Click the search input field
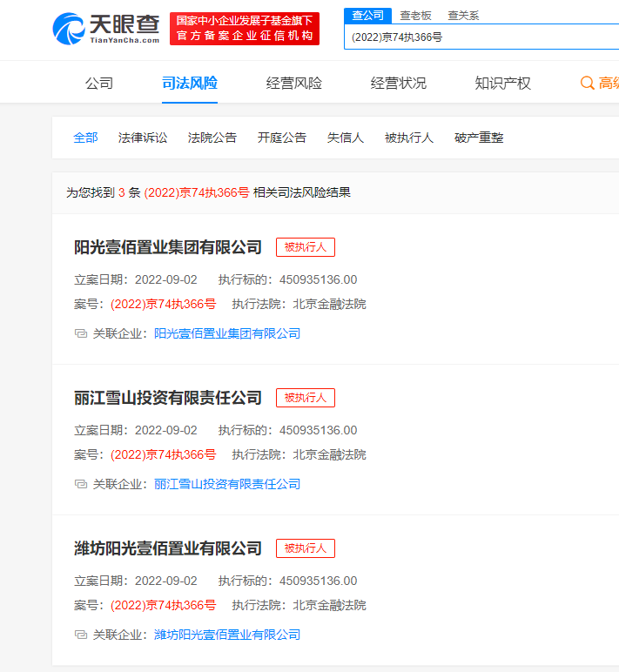Screen dimensions: 619x672 [x=481, y=37]
